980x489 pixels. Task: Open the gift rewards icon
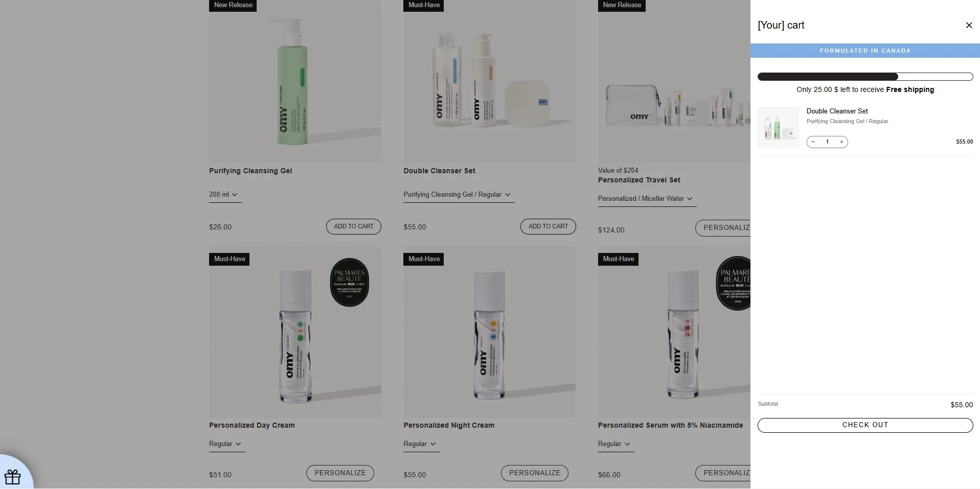click(x=13, y=476)
